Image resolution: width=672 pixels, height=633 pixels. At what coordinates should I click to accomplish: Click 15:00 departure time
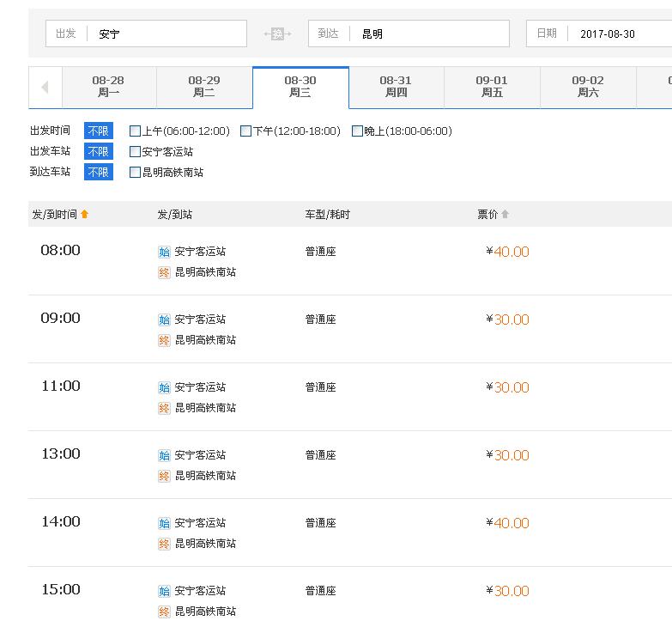point(60,589)
